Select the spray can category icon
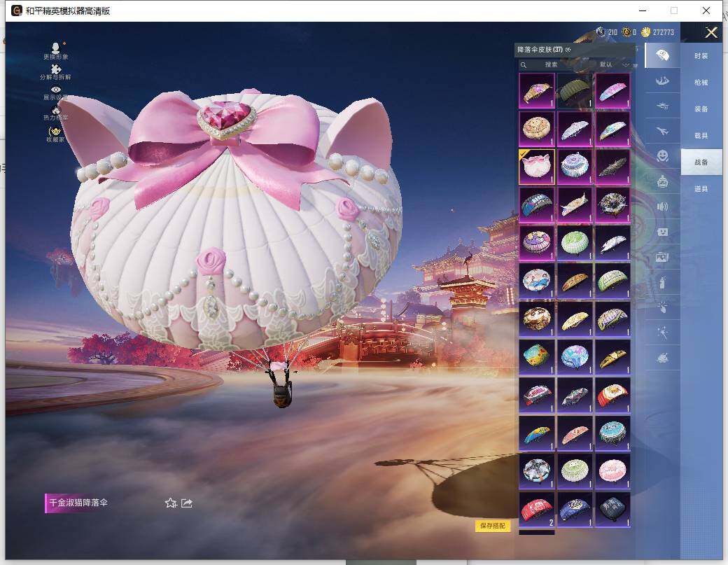 click(661, 283)
